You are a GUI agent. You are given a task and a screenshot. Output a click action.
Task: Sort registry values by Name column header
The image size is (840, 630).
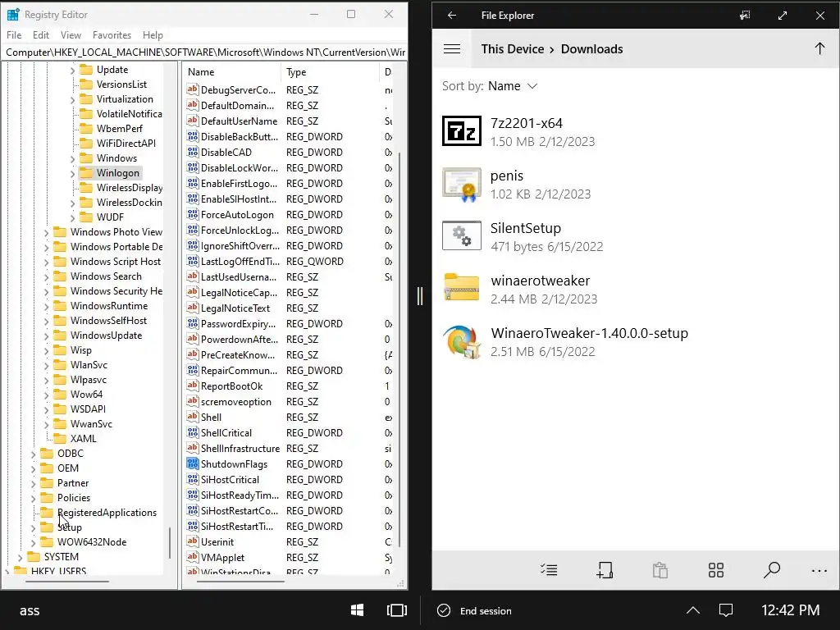pyautogui.click(x=231, y=72)
